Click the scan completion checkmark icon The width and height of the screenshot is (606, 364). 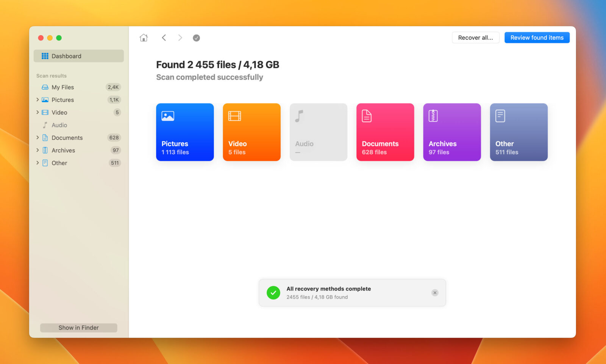pyautogui.click(x=196, y=37)
